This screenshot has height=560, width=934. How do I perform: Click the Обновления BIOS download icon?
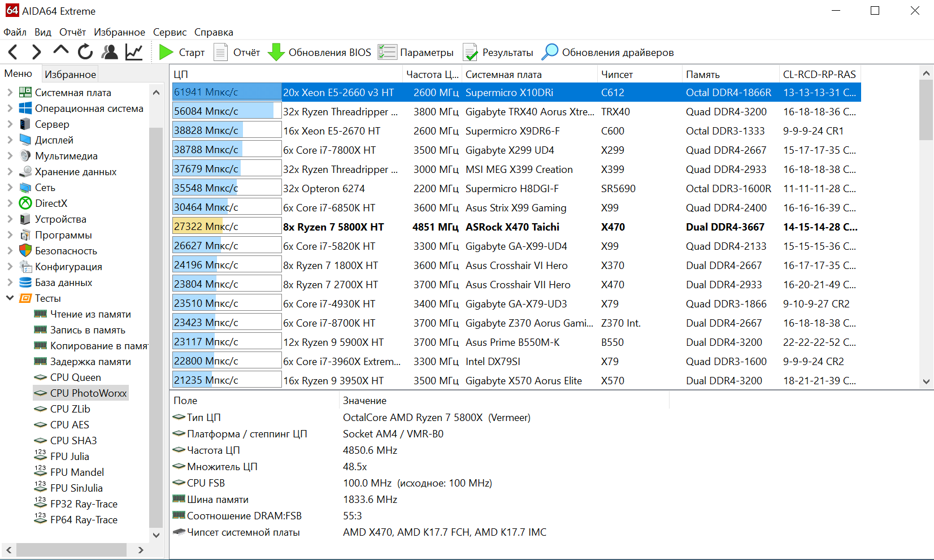point(276,52)
